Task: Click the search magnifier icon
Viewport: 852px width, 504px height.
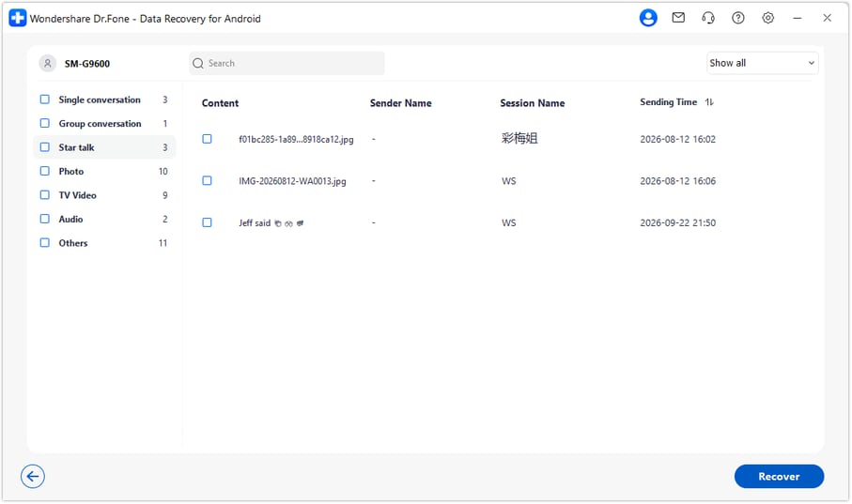Action: coord(198,64)
